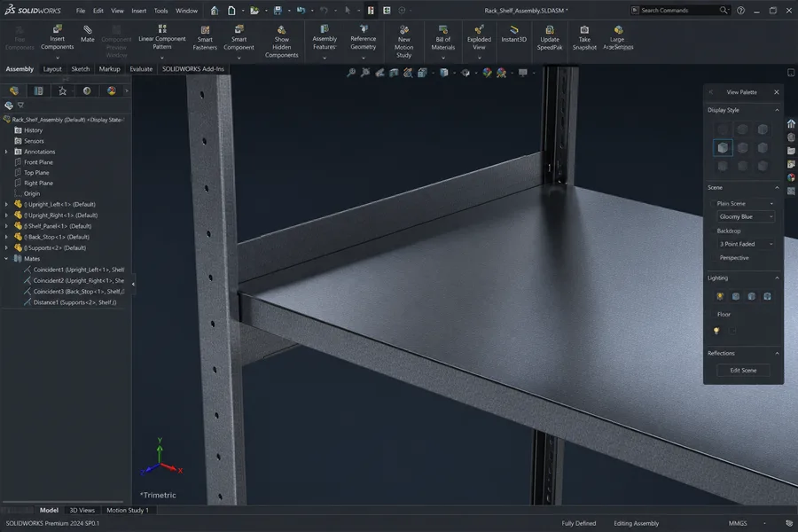Click the Save icon in title bar

pyautogui.click(x=278, y=10)
